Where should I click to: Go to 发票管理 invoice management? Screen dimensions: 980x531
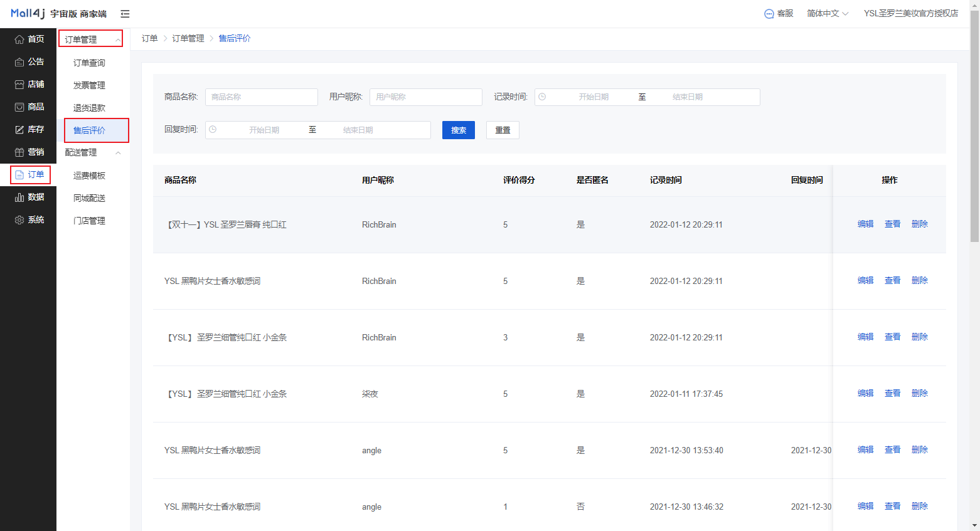coord(89,85)
